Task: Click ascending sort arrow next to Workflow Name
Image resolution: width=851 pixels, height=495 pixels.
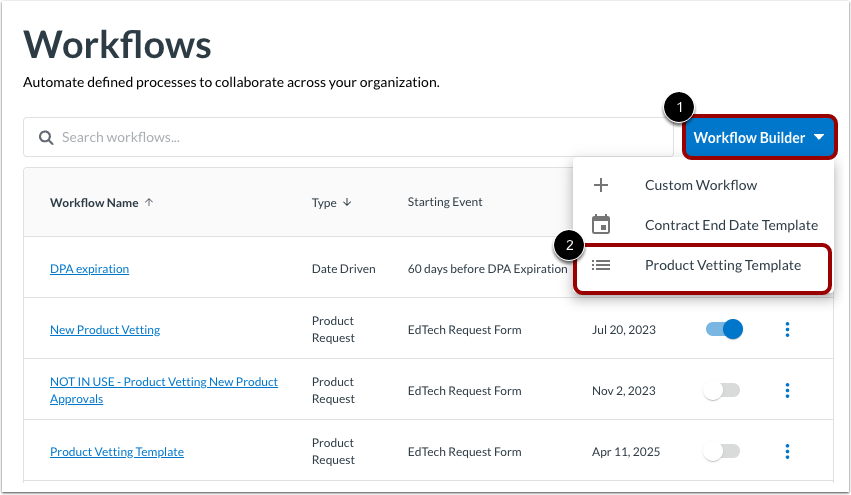Action: pos(149,202)
